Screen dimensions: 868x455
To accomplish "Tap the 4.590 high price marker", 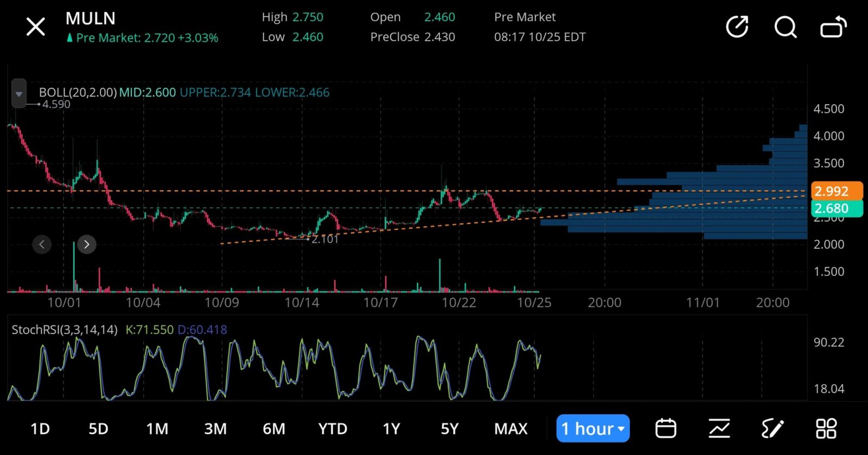I will [56, 104].
